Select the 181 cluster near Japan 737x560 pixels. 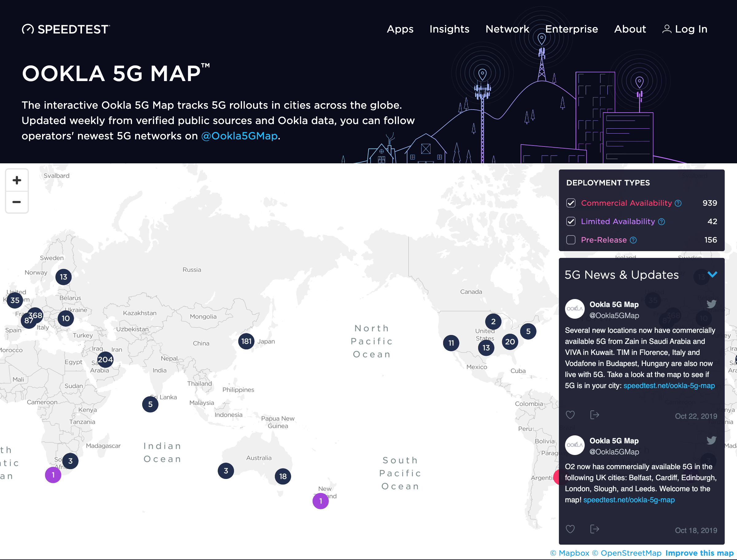pos(246,341)
